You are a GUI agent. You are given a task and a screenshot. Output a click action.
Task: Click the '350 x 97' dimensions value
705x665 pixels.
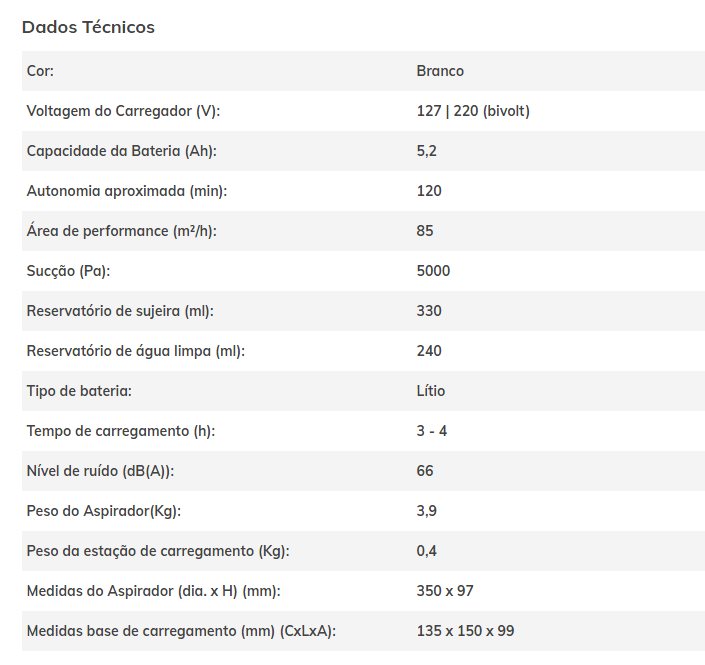click(x=445, y=591)
